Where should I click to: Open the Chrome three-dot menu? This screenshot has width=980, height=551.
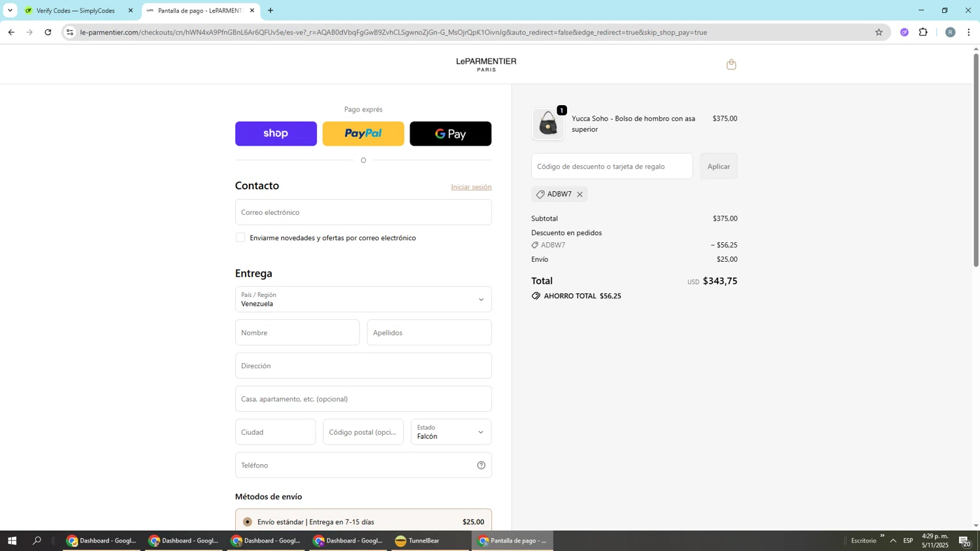[969, 32]
